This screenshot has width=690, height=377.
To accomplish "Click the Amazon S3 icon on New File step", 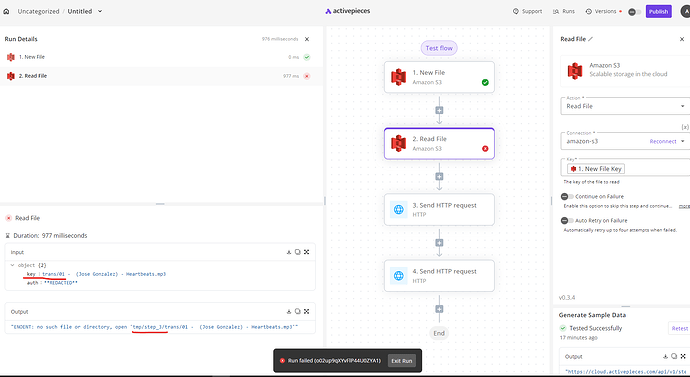I will 399,77.
